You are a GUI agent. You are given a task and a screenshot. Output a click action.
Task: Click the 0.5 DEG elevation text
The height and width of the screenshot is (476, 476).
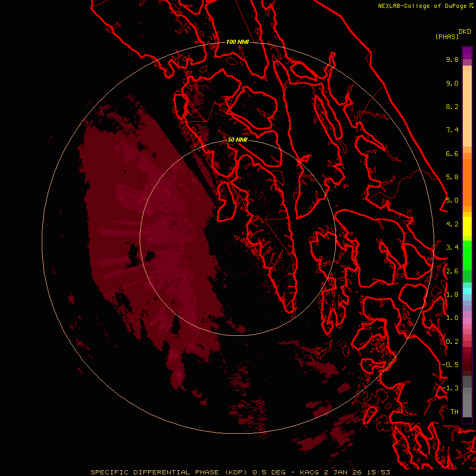tap(269, 472)
